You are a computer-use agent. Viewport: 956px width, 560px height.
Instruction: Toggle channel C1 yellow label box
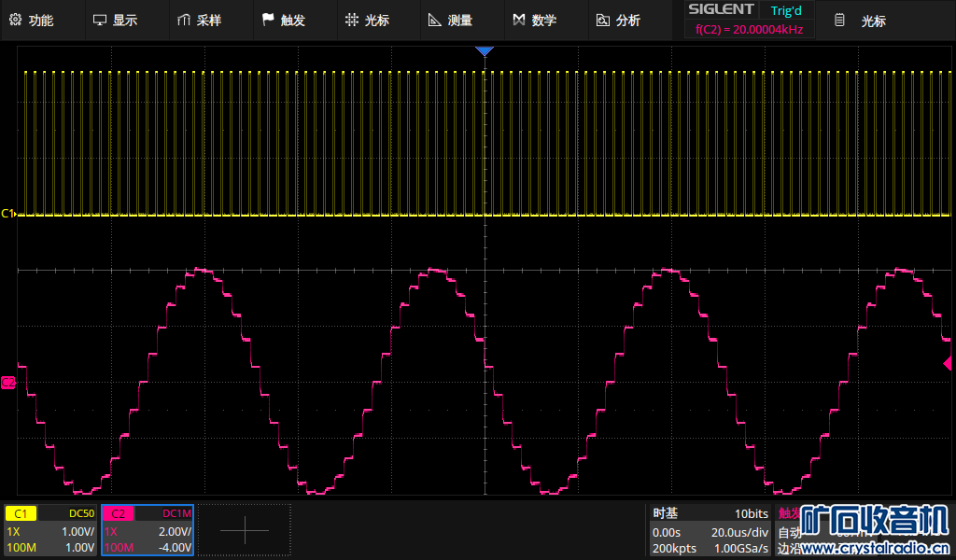coord(21,513)
